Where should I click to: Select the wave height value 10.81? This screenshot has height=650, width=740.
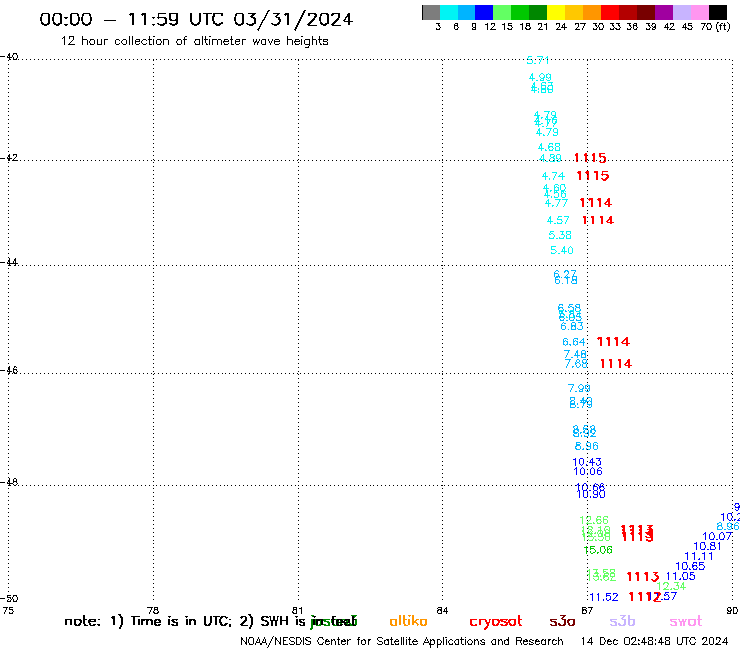coord(707,546)
